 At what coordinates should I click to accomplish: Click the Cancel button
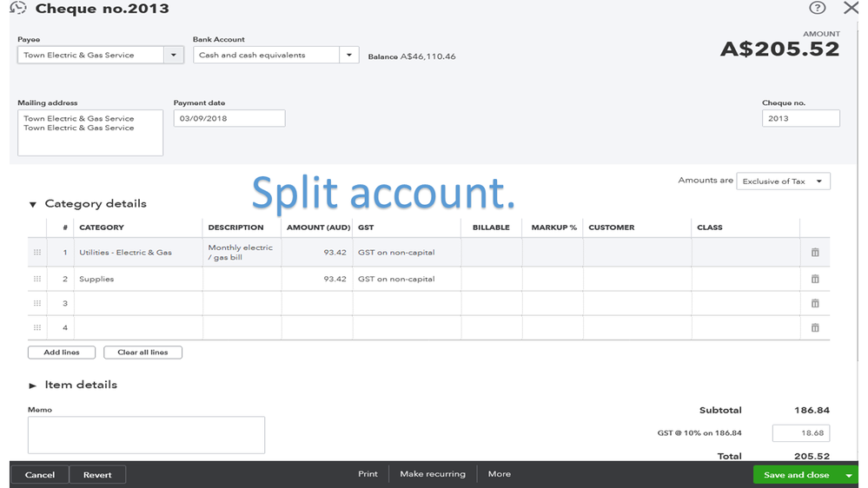40,475
